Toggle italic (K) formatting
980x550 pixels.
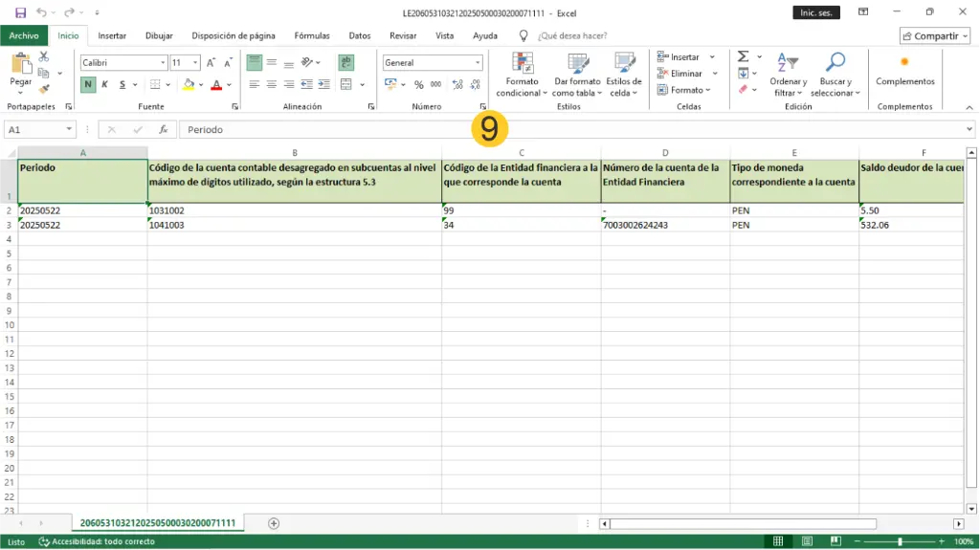pyautogui.click(x=104, y=84)
